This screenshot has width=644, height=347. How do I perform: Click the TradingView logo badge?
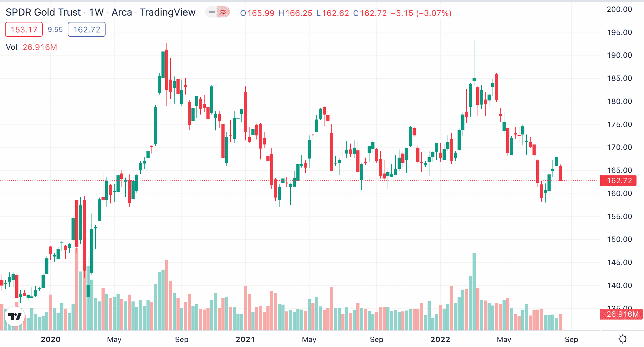15,317
